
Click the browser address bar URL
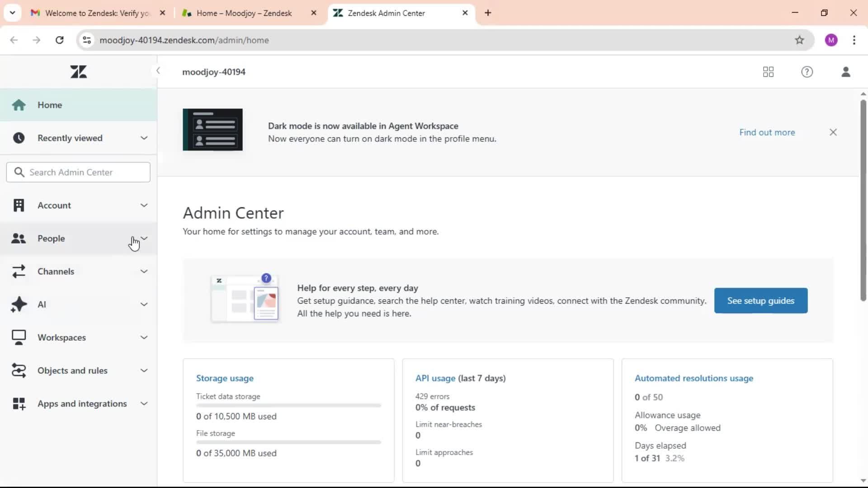pyautogui.click(x=184, y=40)
